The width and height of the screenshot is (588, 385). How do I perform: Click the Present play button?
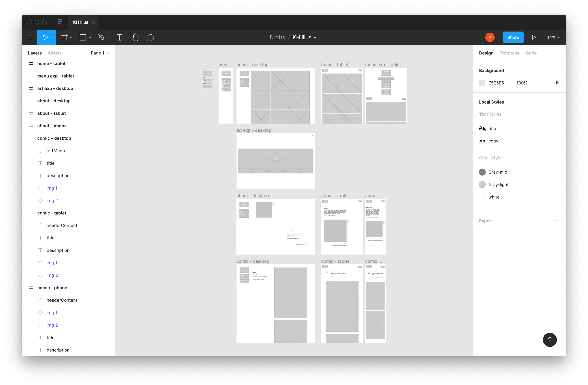pyautogui.click(x=534, y=37)
